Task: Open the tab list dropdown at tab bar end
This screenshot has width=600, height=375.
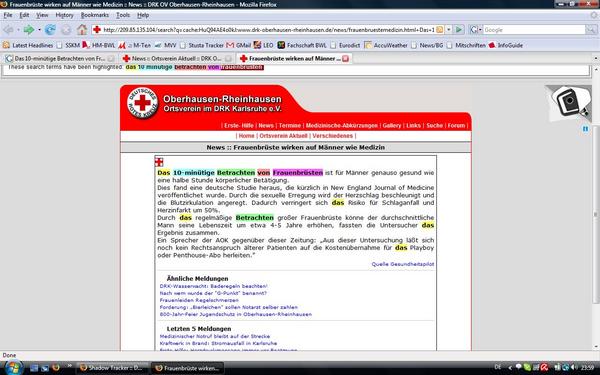Action: click(595, 58)
